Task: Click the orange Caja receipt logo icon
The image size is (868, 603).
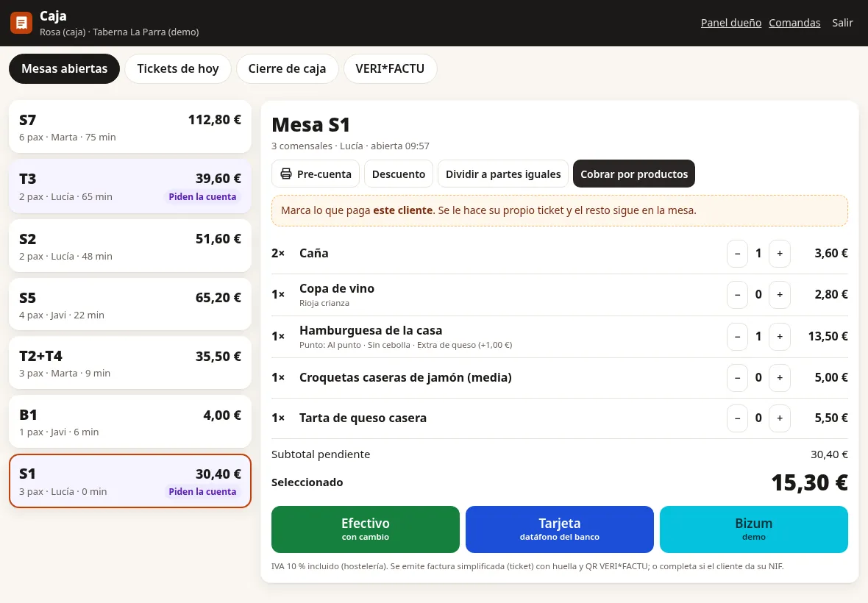Action: [21, 23]
